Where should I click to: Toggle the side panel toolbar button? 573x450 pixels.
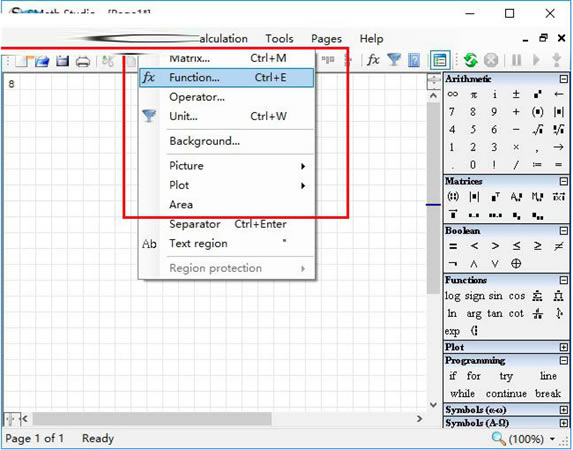click(440, 60)
